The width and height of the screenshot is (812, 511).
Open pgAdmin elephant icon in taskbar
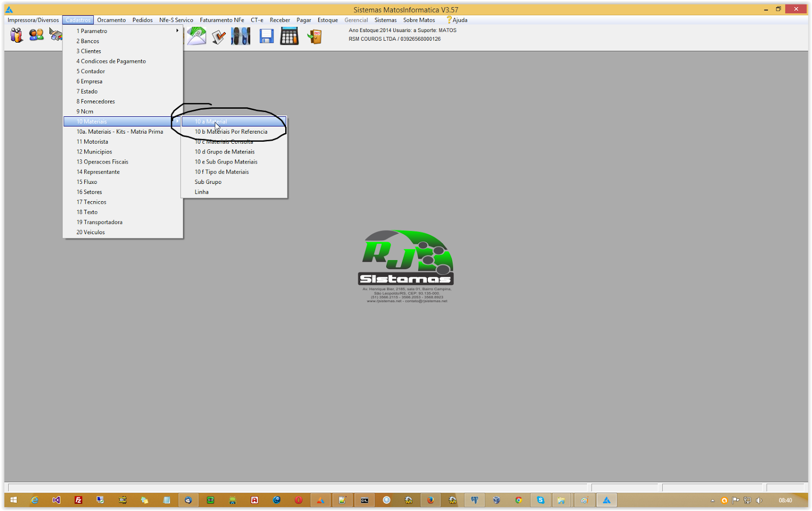475,500
